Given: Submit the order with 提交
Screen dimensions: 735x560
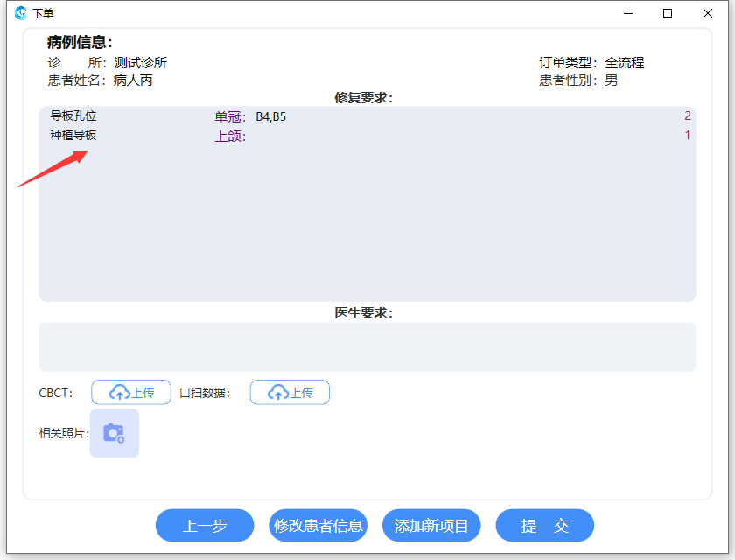Looking at the screenshot, I should coord(544,526).
